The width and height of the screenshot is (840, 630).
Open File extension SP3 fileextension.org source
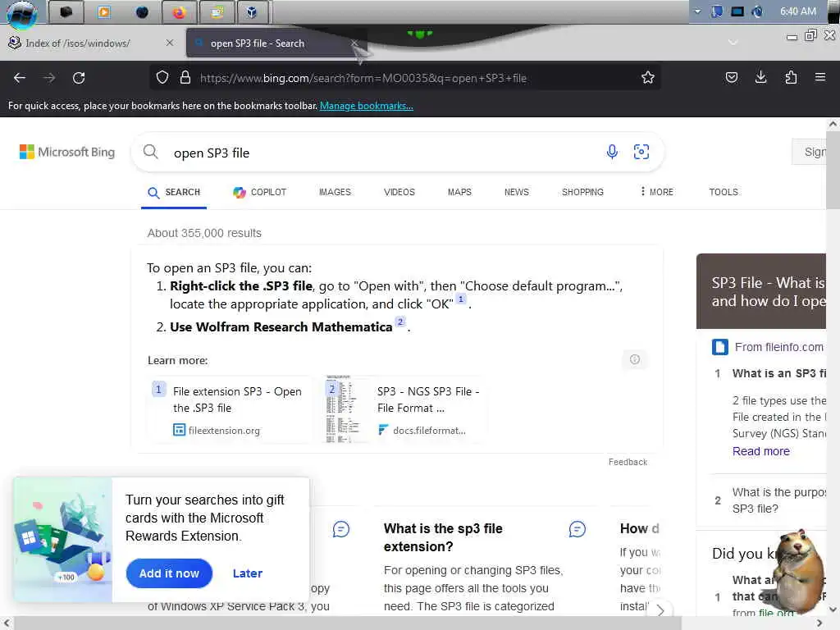(x=231, y=410)
